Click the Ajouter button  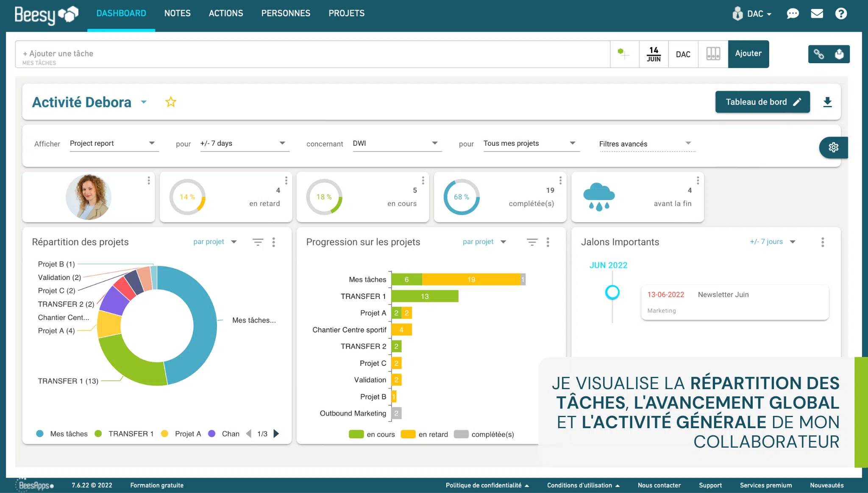click(748, 54)
